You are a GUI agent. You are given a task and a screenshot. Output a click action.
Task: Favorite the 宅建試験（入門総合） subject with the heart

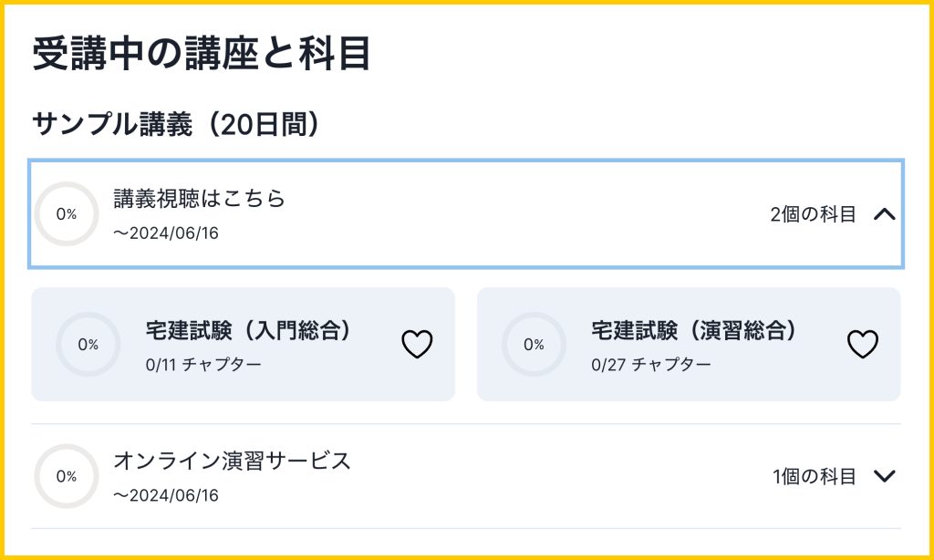(x=417, y=344)
